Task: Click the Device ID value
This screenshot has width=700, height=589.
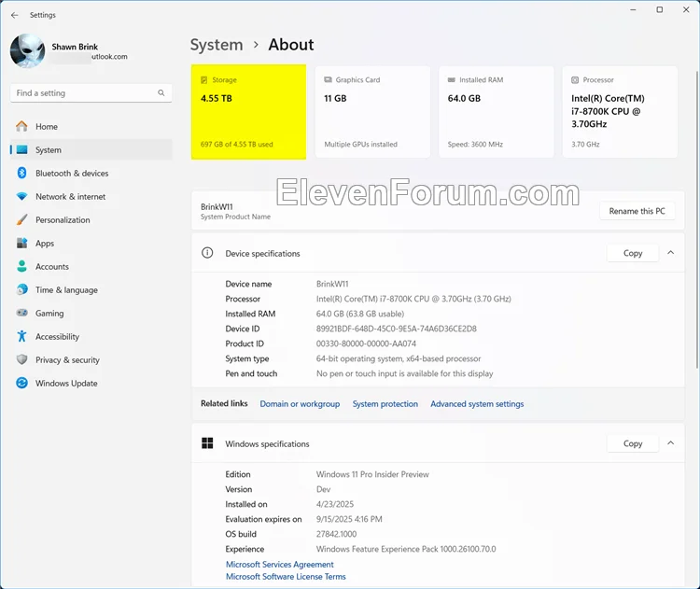Action: point(397,330)
